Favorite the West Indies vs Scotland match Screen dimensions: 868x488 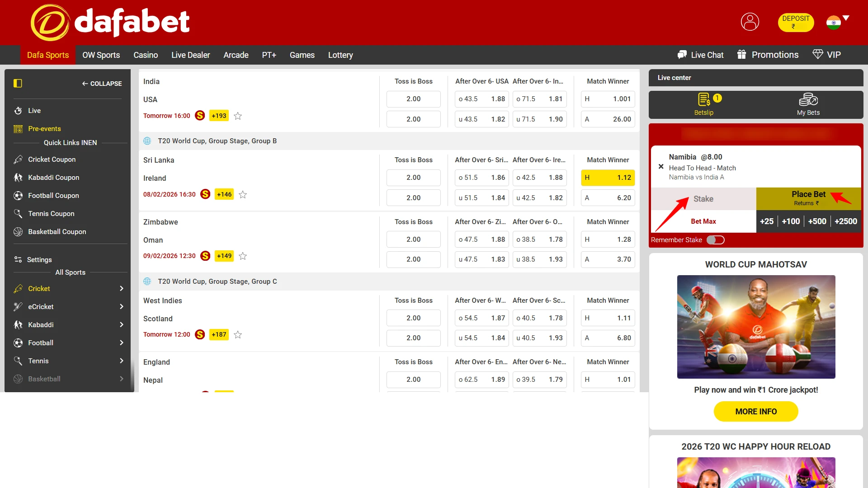(x=238, y=335)
